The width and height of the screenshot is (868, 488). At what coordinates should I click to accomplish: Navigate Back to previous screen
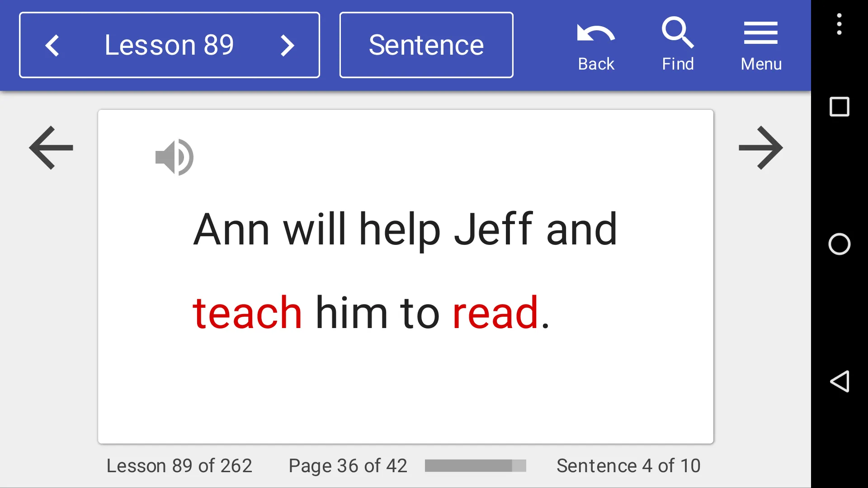tap(595, 45)
